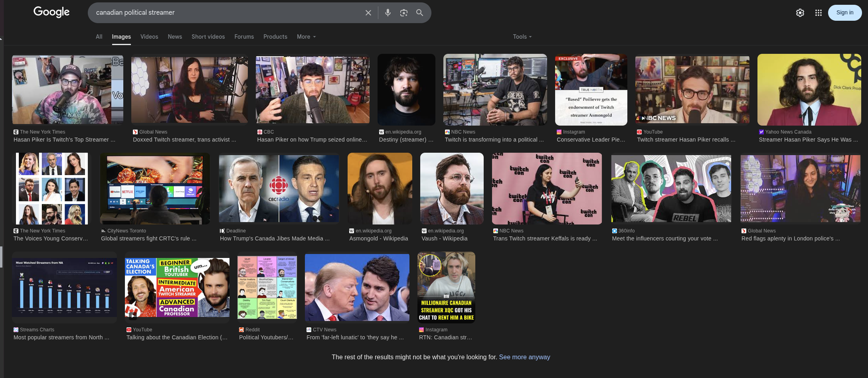Open NBC Twitch transforming political result
The image size is (868, 378).
pos(494,140)
